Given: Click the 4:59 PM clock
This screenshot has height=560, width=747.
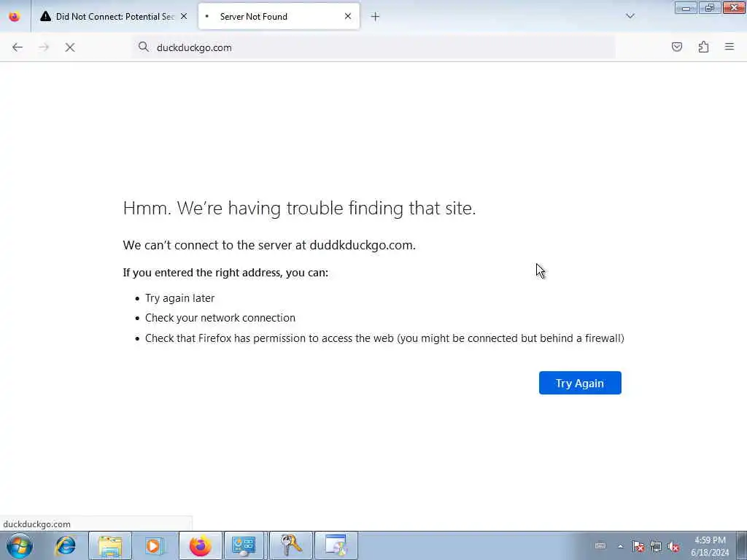Looking at the screenshot, I should click(710, 540).
